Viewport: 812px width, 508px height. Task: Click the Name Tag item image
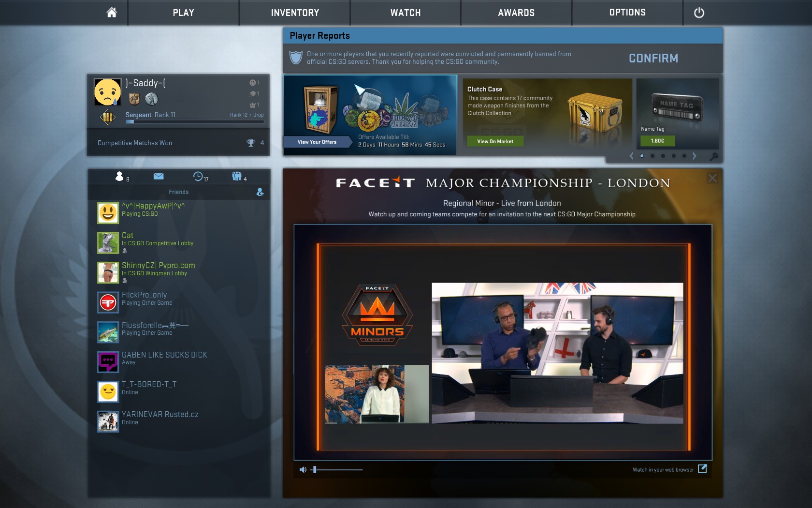click(x=677, y=107)
